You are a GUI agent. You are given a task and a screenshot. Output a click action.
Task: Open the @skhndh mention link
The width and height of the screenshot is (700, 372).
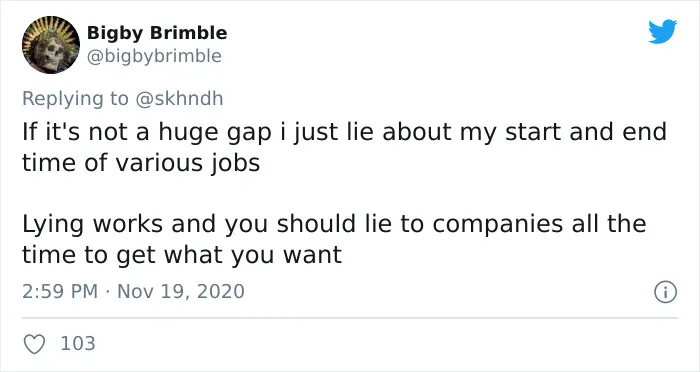click(x=179, y=98)
